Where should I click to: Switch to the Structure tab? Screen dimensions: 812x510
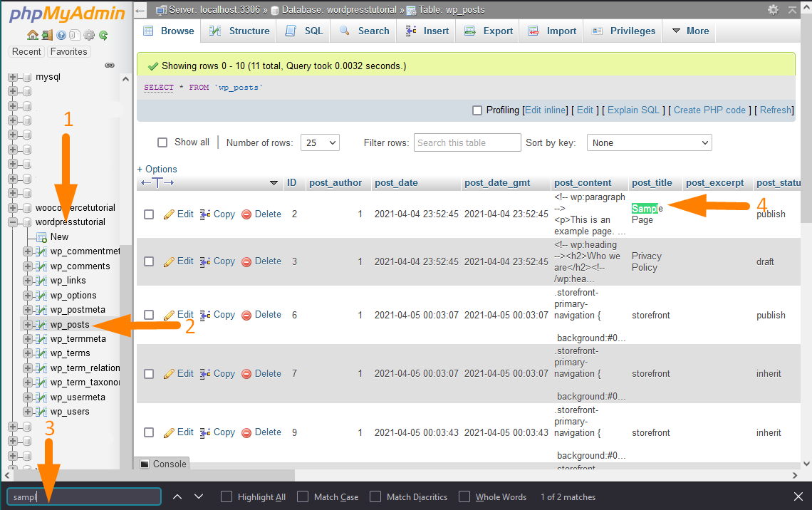click(x=239, y=31)
